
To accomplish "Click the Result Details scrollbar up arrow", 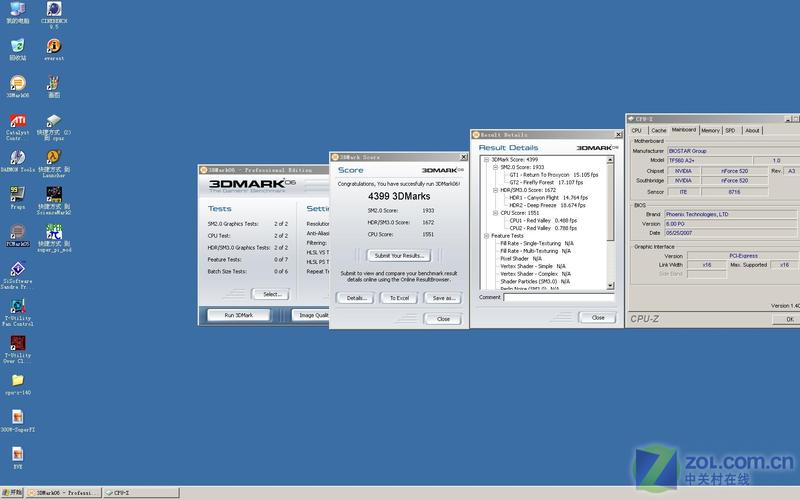I will click(610, 160).
